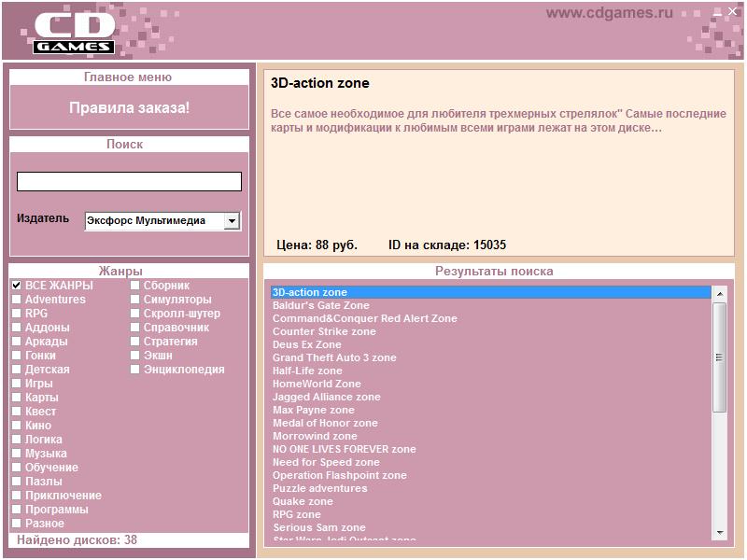Close the CD Games window
747x560 pixels.
(x=732, y=11)
